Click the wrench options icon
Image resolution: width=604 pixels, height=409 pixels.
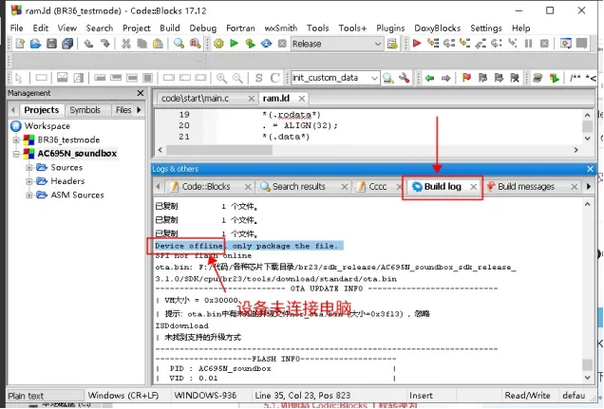click(x=404, y=78)
